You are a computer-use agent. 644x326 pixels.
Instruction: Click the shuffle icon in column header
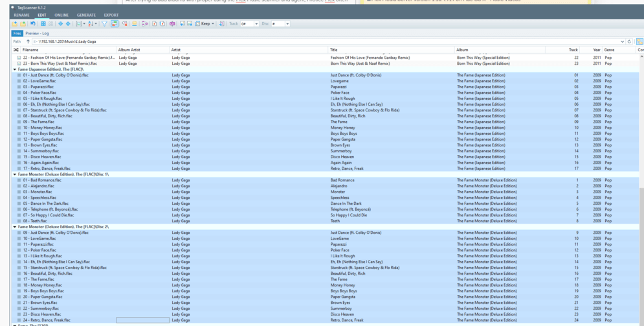16,50
